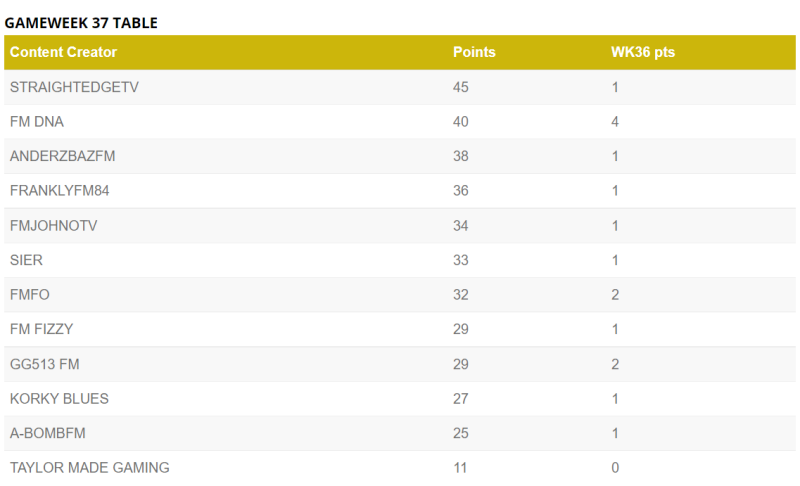Click the GAMEWEEK 37 TABLE heading
Screen dimensions: 800x486
point(81,22)
